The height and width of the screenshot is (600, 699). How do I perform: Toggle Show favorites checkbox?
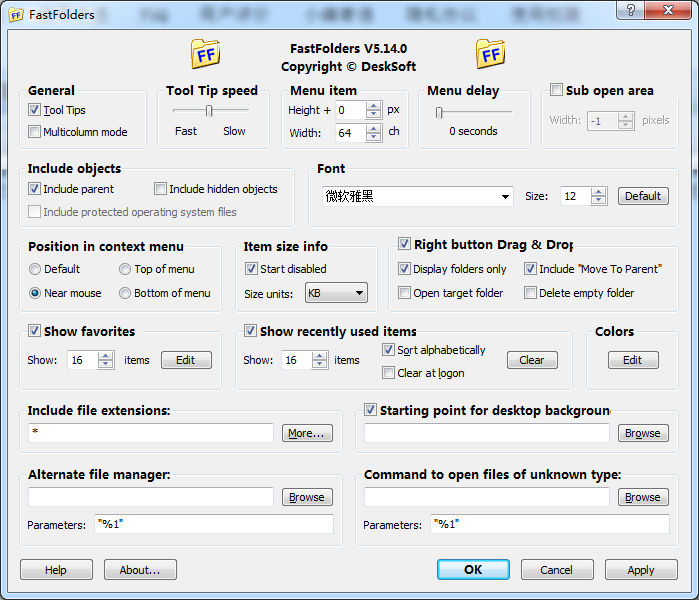click(x=34, y=331)
